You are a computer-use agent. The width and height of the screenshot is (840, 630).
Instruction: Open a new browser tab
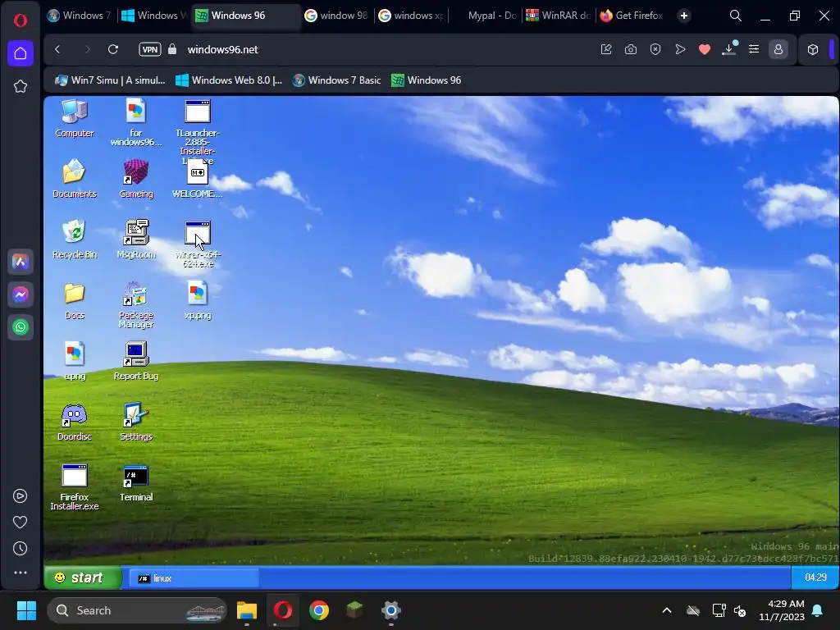coord(683,16)
